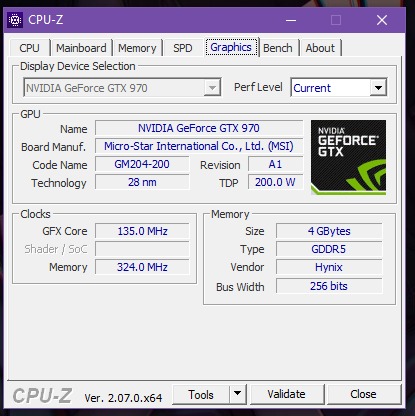The width and height of the screenshot is (415, 416).
Task: Click the GPU Name field showing GTX 970
Action: 199,128
